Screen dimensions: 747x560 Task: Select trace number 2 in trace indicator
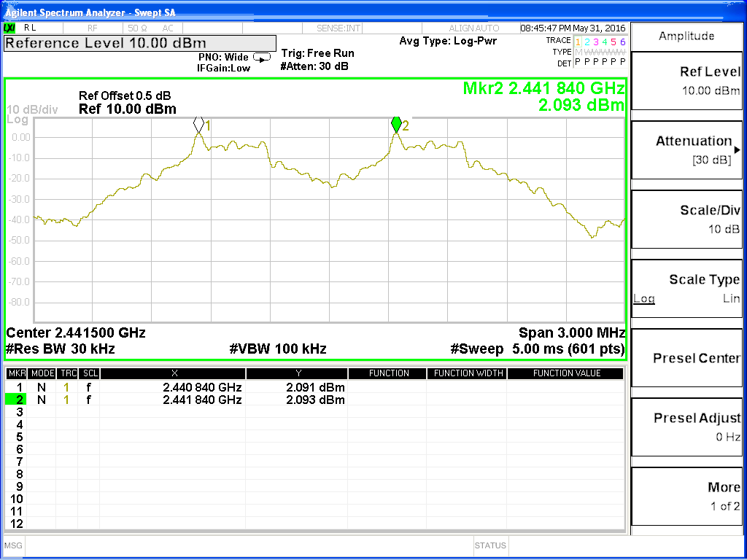(x=587, y=42)
